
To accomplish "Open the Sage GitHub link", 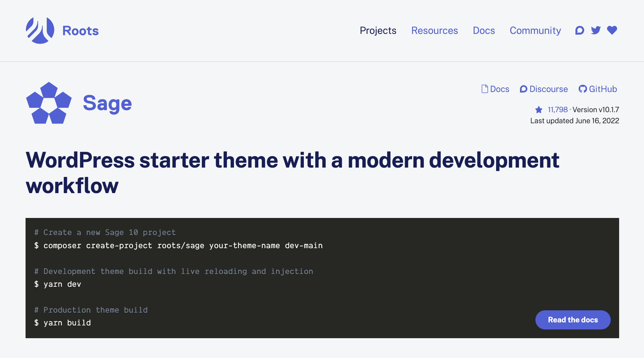I will click(x=598, y=89).
